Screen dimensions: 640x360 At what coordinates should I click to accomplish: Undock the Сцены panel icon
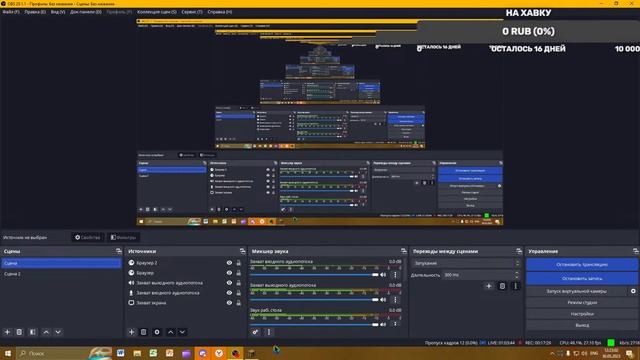(118, 251)
